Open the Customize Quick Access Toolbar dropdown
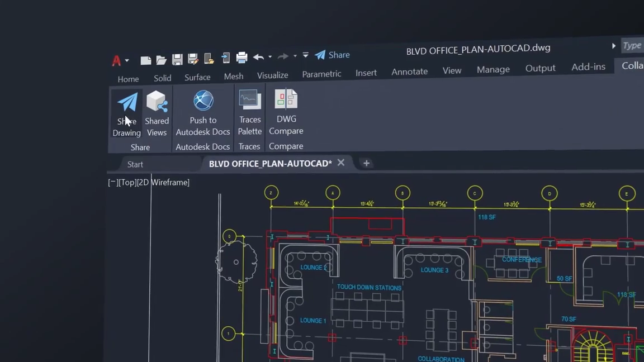 coord(306,55)
